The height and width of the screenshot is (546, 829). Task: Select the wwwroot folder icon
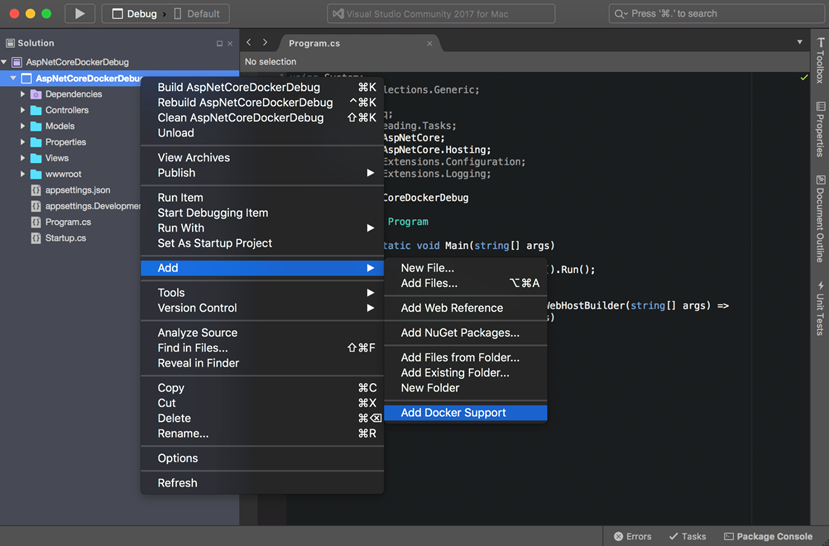point(36,174)
